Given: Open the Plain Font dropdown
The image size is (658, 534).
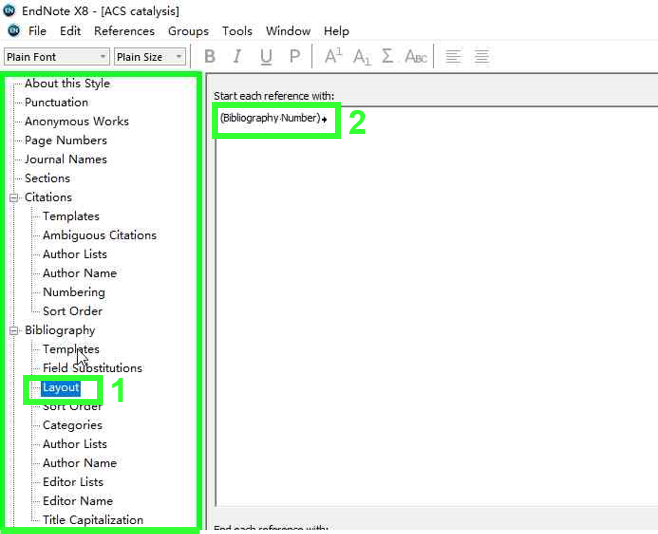Looking at the screenshot, I should pyautogui.click(x=57, y=57).
